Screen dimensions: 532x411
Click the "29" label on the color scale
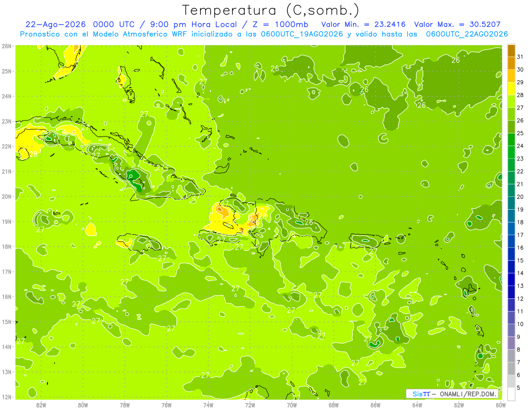tap(520, 82)
